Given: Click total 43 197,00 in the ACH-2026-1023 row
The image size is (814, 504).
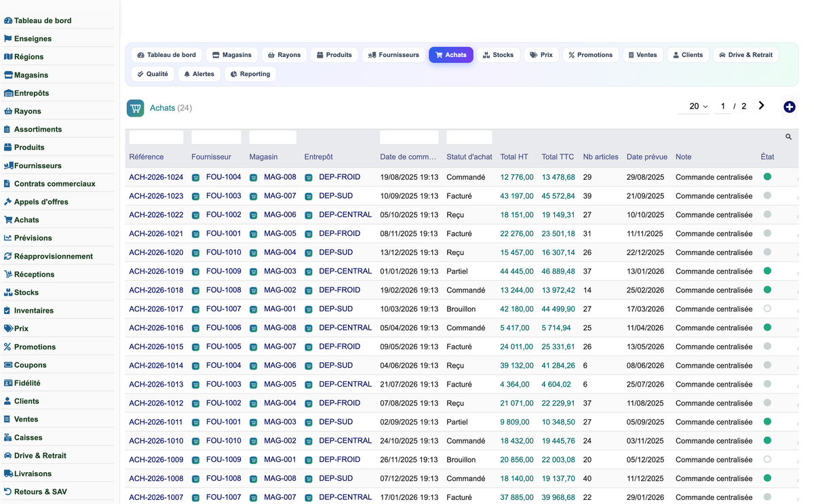Looking at the screenshot, I should coord(517,196).
